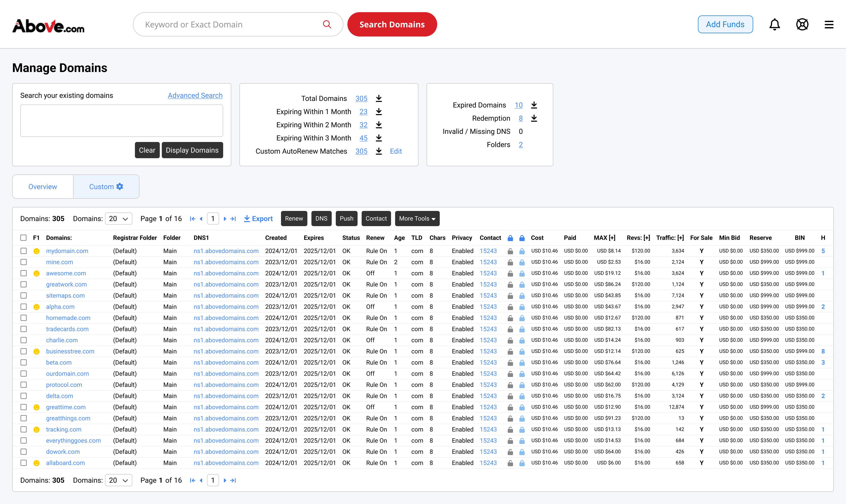Screen dimensions: 846x504
Task: Click the smiley icon beside awesome.com
Action: [36, 273]
